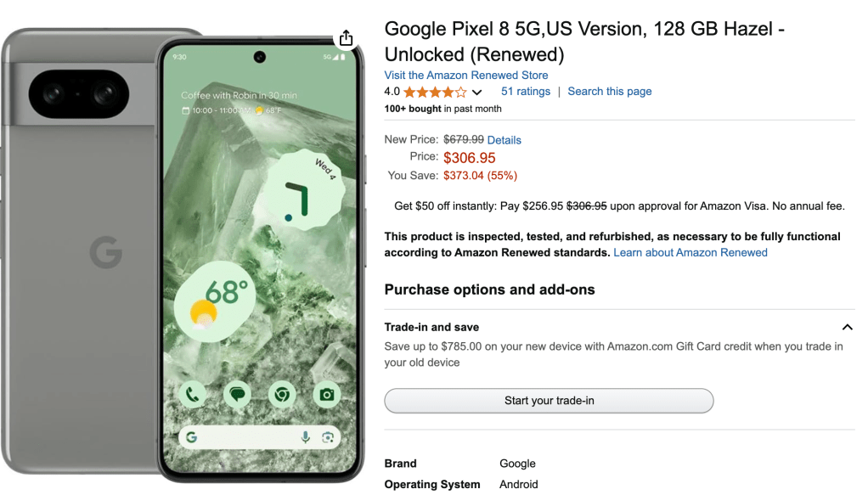Screen dimensions: 868x495
Task: Tap the phone app icon on Pixel screen
Action: [193, 395]
